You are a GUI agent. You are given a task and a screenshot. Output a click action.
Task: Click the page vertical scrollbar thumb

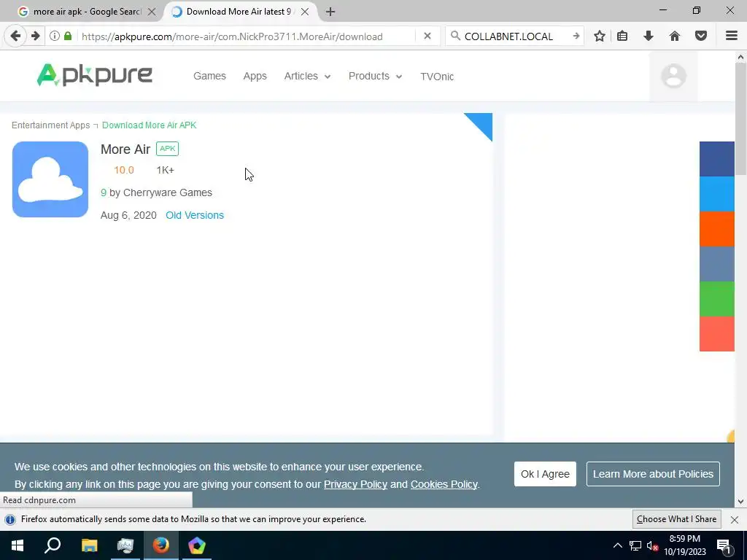point(740,119)
